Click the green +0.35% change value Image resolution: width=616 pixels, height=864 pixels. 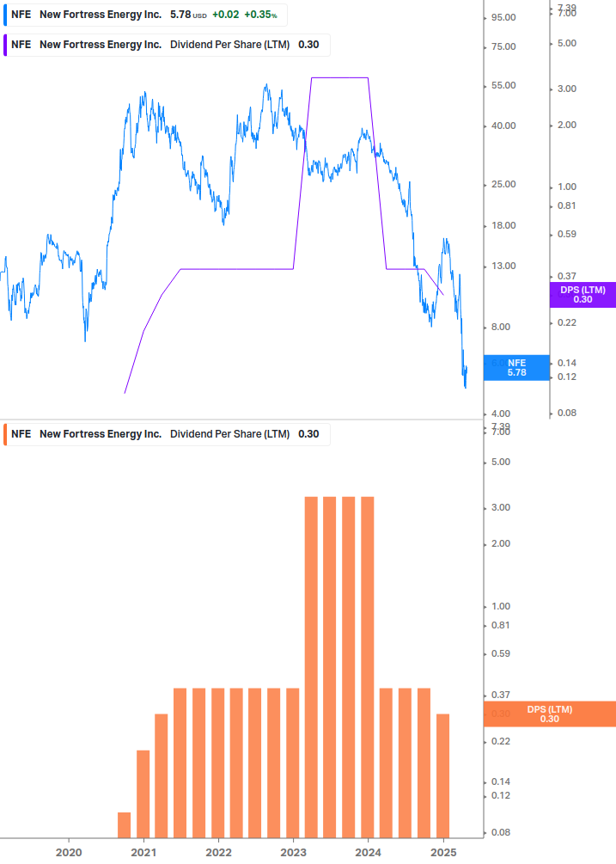click(261, 15)
